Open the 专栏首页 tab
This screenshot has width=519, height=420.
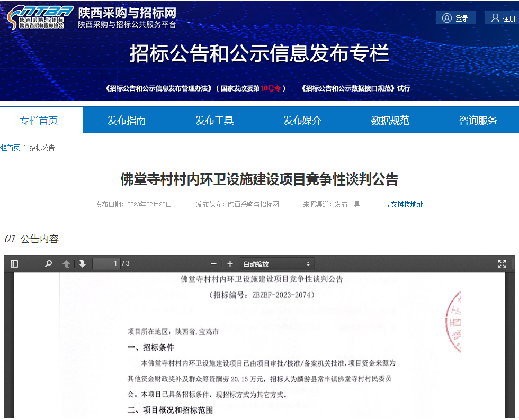pos(39,121)
